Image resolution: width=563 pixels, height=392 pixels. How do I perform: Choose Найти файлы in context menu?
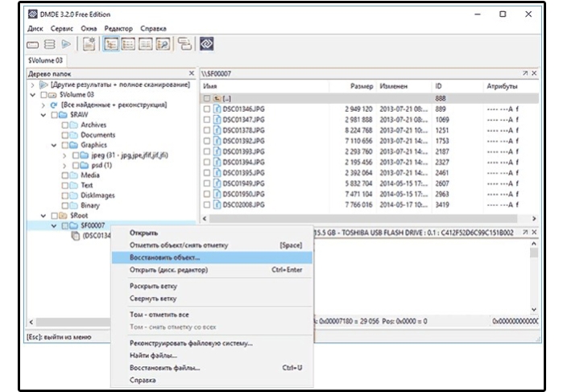[212, 356]
